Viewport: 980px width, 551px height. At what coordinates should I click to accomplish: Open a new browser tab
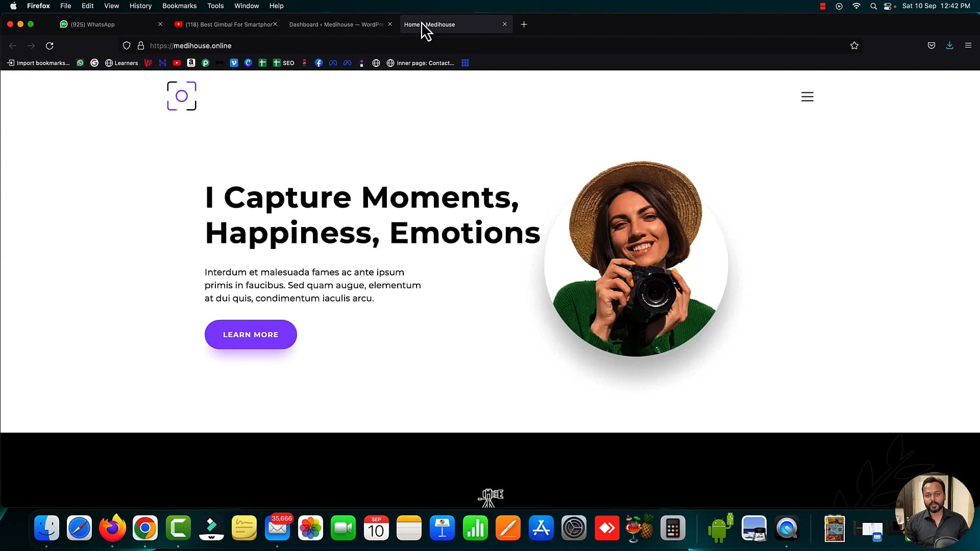524,24
